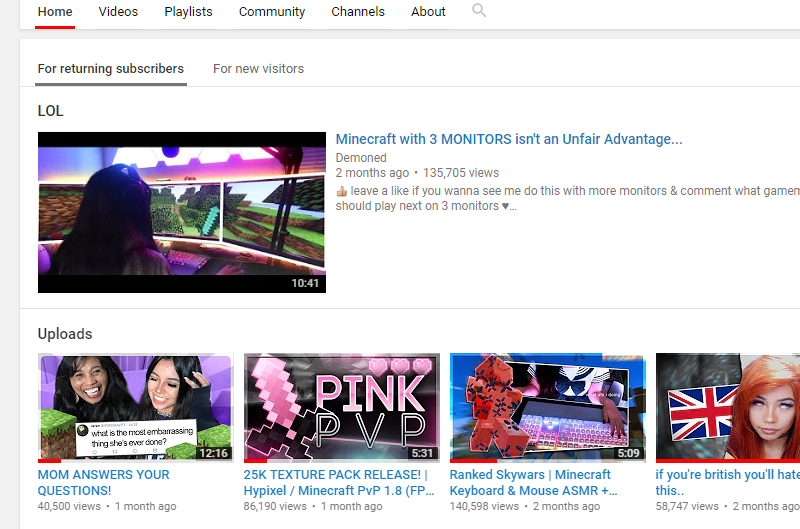
Task: Open the About tab
Action: [x=428, y=12]
